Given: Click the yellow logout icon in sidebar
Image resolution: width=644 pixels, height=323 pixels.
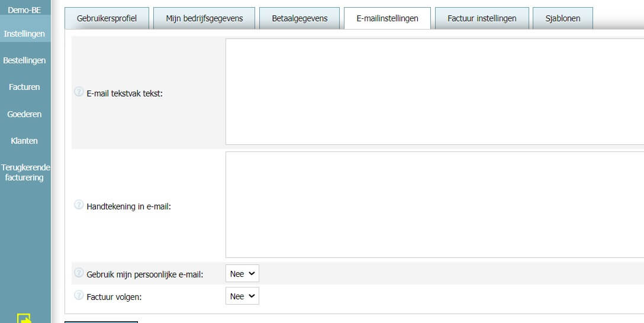Looking at the screenshot, I should 24,318.
